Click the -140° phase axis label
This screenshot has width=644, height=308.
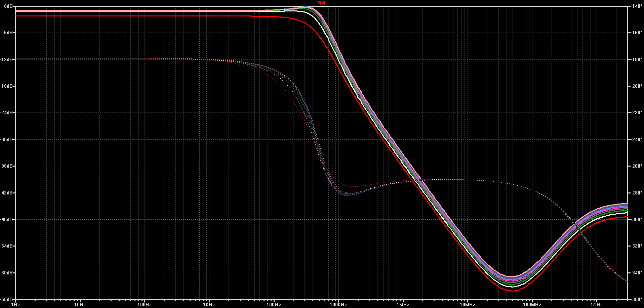coord(636,6)
